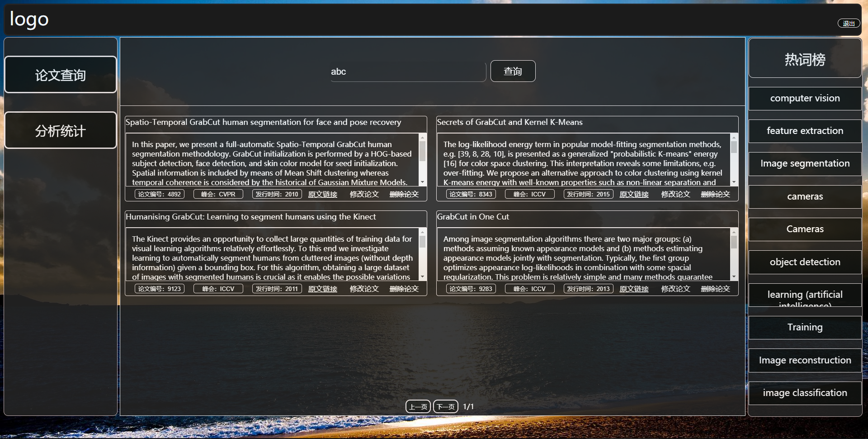Click the 发行时间: 2015 badge
Screen dimensions: 868x439
point(589,194)
